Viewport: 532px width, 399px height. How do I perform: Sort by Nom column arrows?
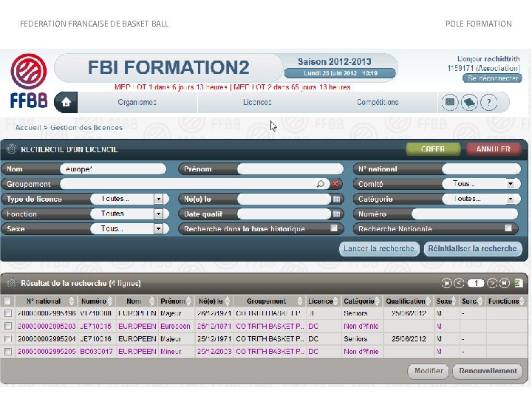pyautogui.click(x=151, y=301)
